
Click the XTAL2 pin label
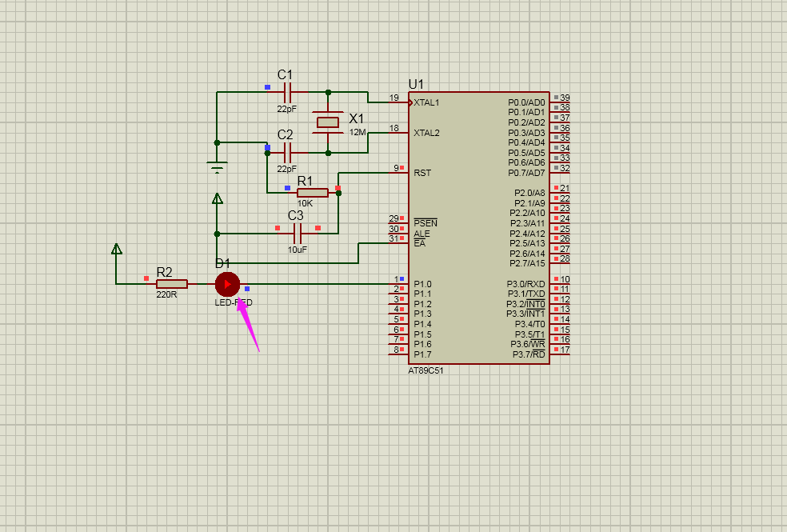[426, 133]
